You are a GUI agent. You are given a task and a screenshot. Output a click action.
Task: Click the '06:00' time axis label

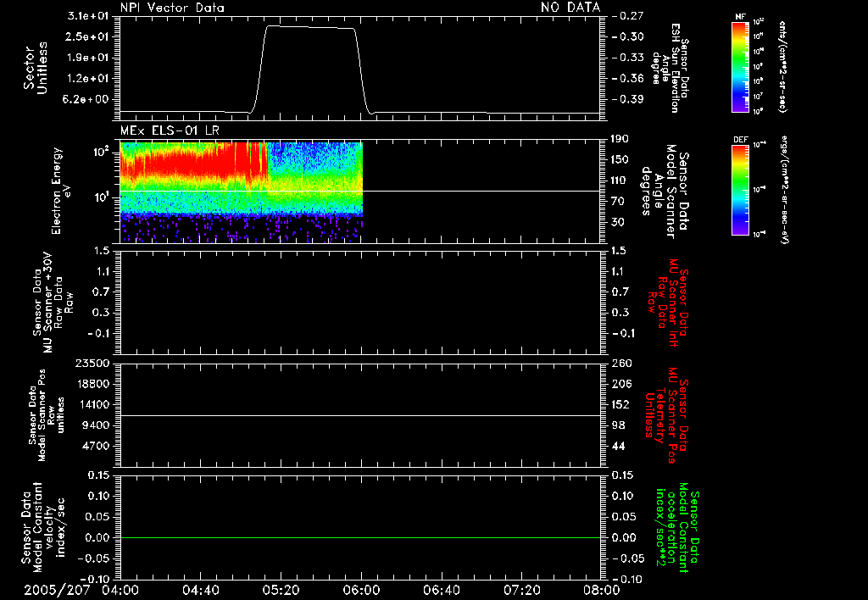361,590
